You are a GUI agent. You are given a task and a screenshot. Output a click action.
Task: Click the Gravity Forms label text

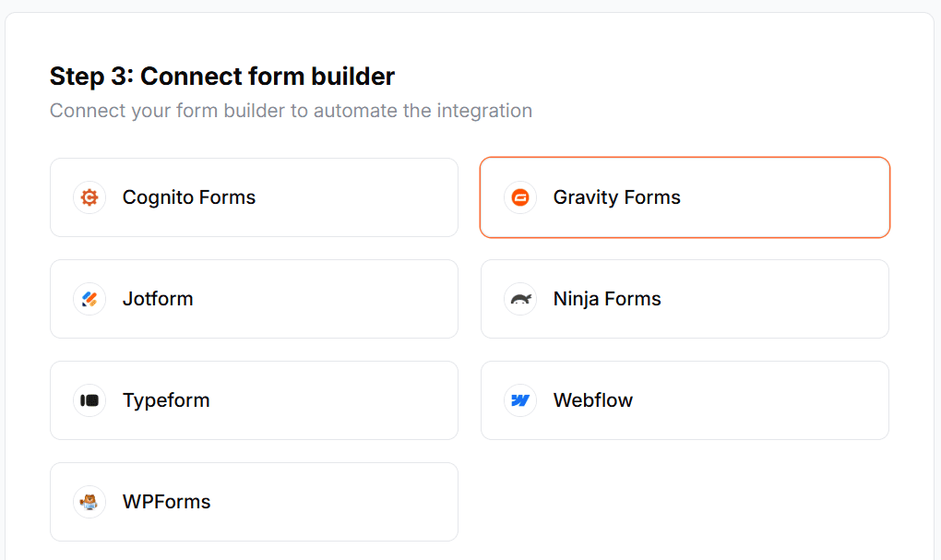click(615, 197)
